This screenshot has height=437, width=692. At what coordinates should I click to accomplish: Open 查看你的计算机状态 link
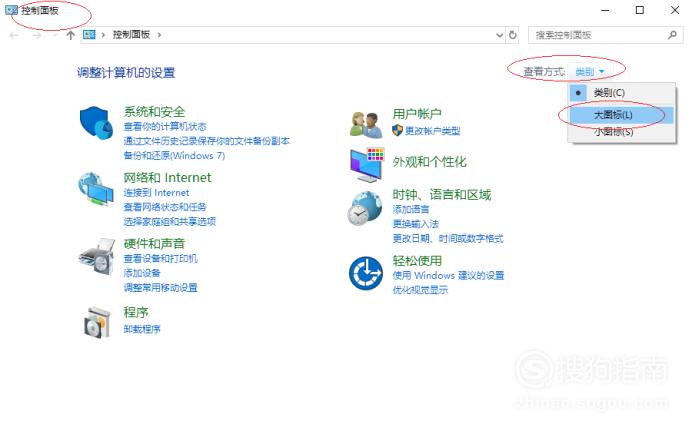tap(165, 127)
